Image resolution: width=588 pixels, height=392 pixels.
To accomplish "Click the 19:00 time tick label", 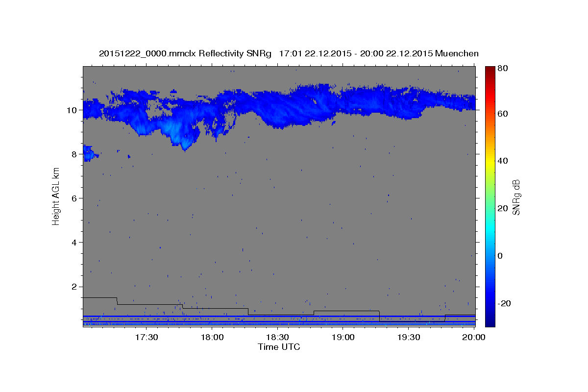I will click(x=343, y=338).
